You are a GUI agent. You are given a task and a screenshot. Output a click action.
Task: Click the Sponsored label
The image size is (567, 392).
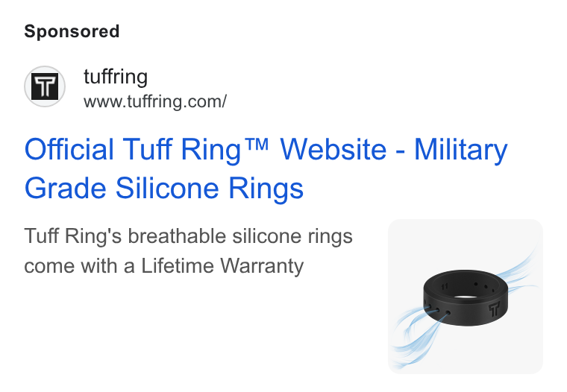click(x=72, y=31)
